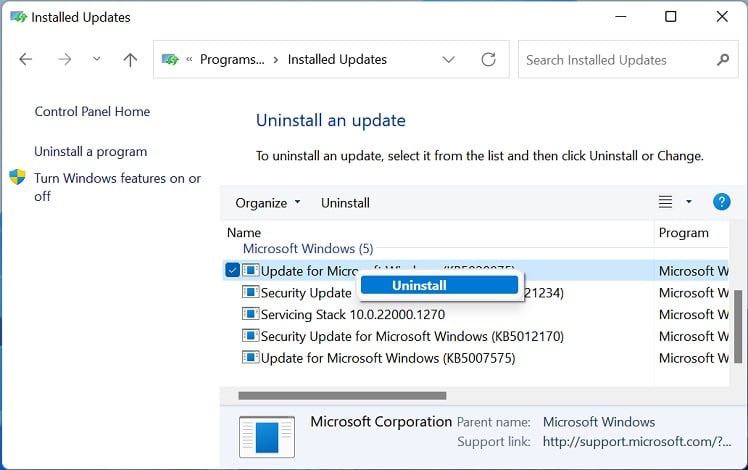Click the address bar Programs icon

coord(170,60)
